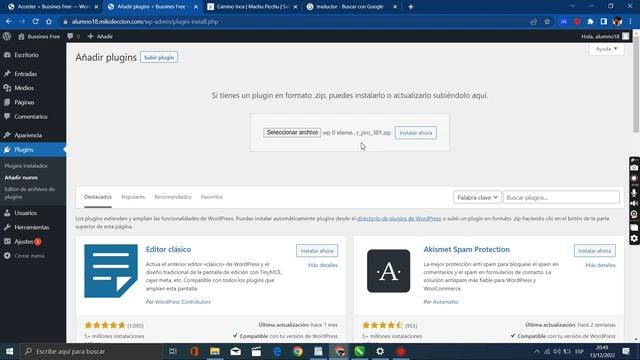Open Añadir nuevo submenu link
The image size is (640, 360).
(21, 178)
